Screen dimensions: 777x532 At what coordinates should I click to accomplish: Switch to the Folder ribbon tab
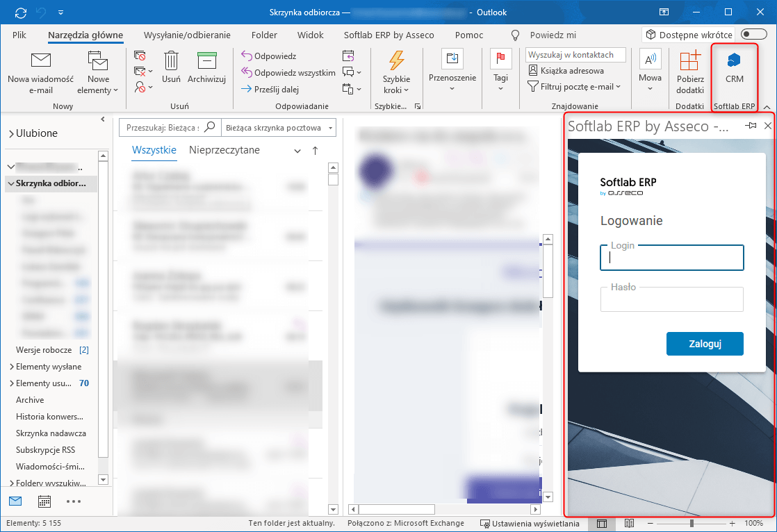pos(264,35)
